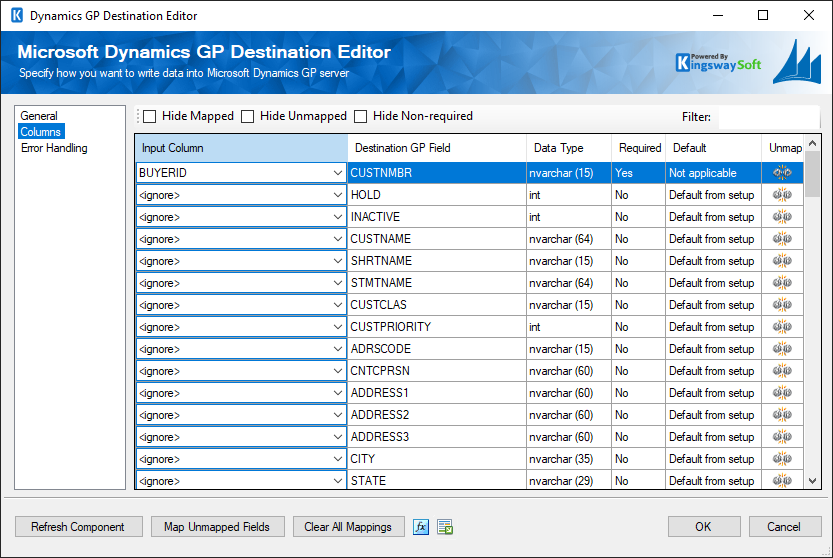Confirm with the OK button
Screen dimensions: 833x558
704,527
